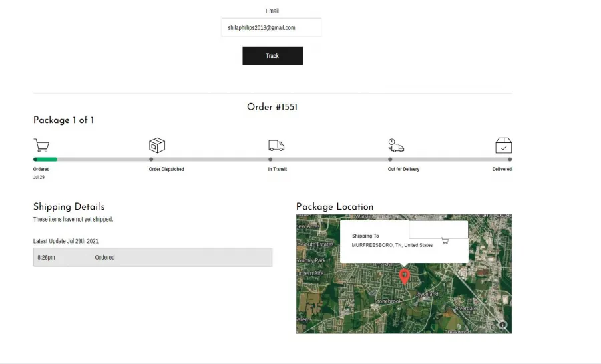Click the green Ordered progress segment

click(x=45, y=159)
